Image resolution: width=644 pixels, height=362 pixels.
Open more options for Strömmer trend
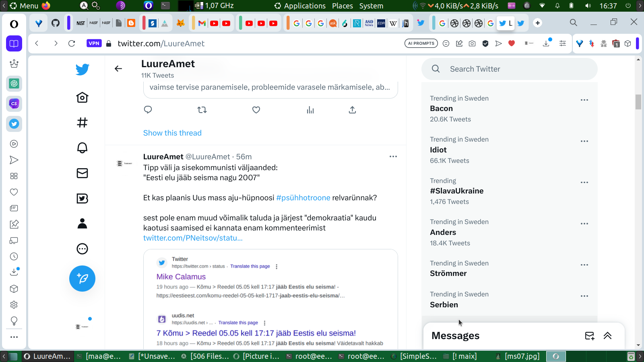pos(584,265)
